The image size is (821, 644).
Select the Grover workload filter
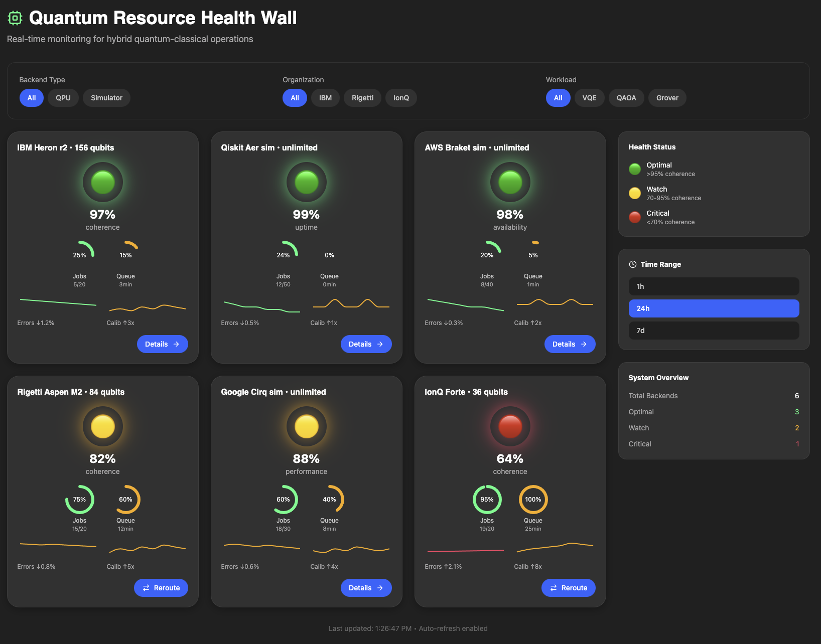point(667,98)
